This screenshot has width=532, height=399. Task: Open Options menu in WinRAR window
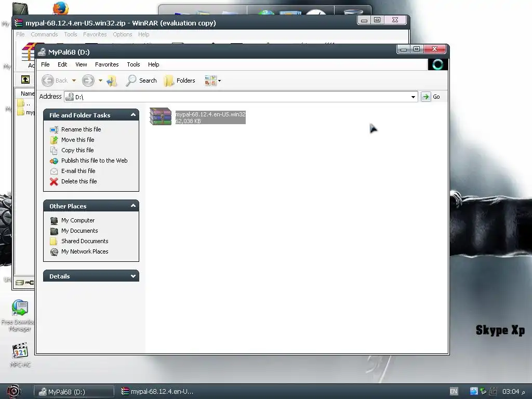point(123,34)
